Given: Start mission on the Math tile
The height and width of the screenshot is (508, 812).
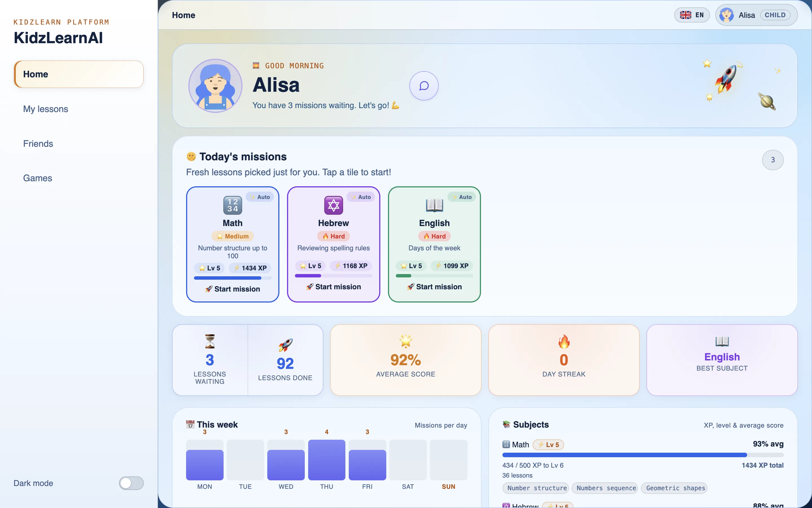Looking at the screenshot, I should [x=233, y=289].
